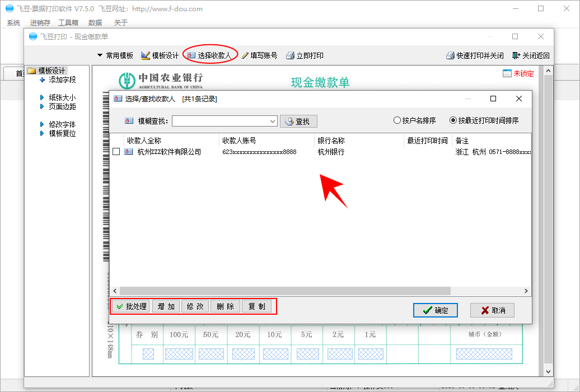Open the 进销存 menu
The image size is (580, 392).
click(40, 22)
